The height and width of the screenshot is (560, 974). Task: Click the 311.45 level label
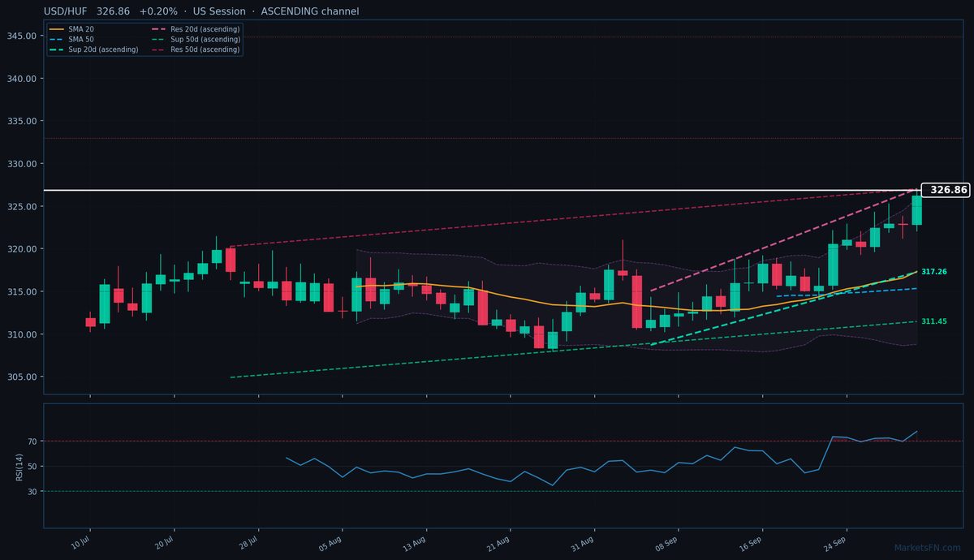coord(934,321)
